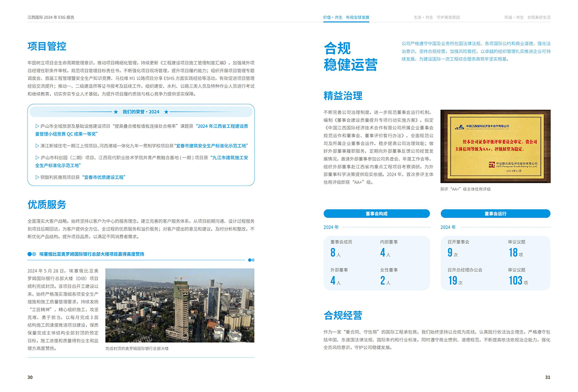Click the triangle bullet before 铜鼓利民雅苑
The height and width of the screenshot is (392, 578).
(x=37, y=177)
